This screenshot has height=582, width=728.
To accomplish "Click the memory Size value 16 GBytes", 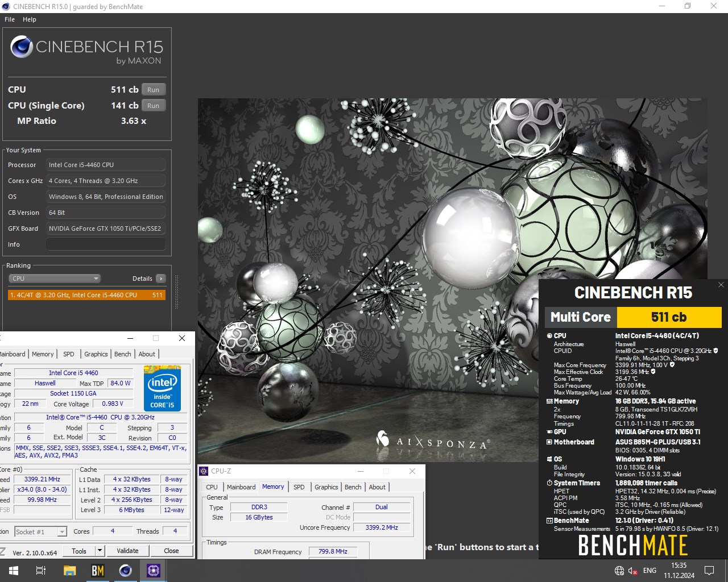I will (x=259, y=517).
